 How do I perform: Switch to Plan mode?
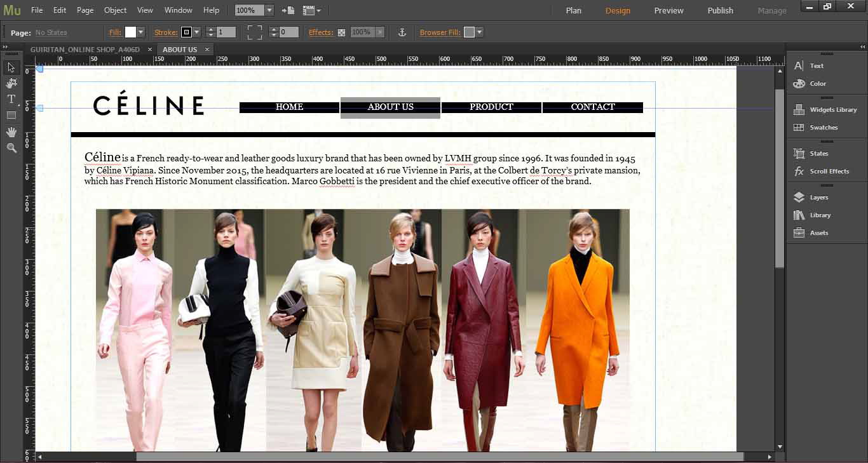tap(574, 10)
